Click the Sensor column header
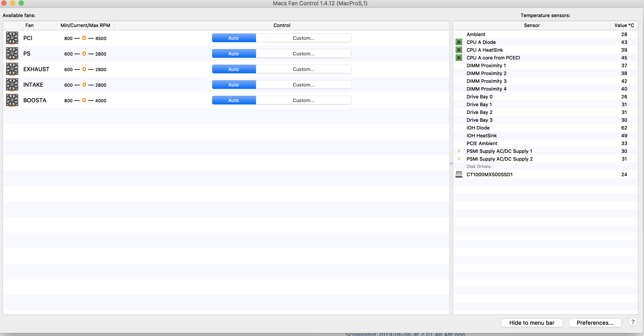The image size is (644, 336). (532, 25)
